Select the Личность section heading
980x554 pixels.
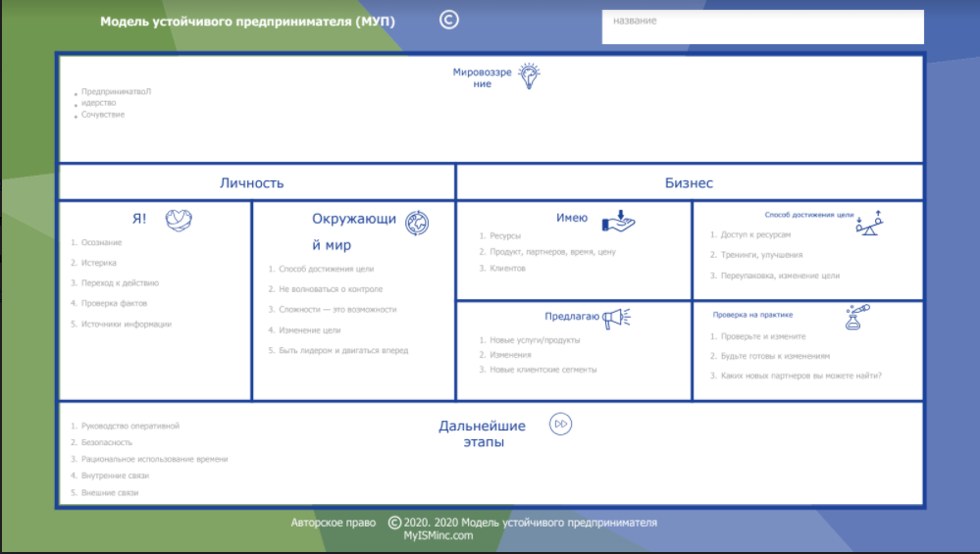click(251, 183)
